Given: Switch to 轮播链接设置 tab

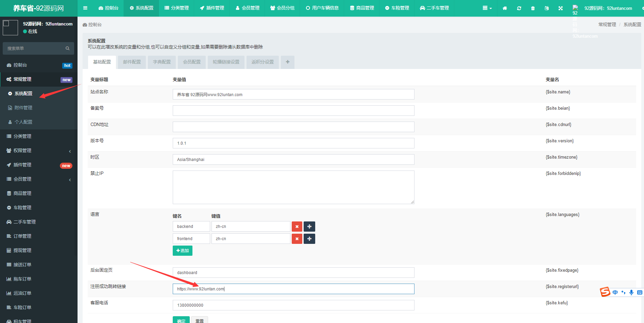Looking at the screenshot, I should 226,62.
